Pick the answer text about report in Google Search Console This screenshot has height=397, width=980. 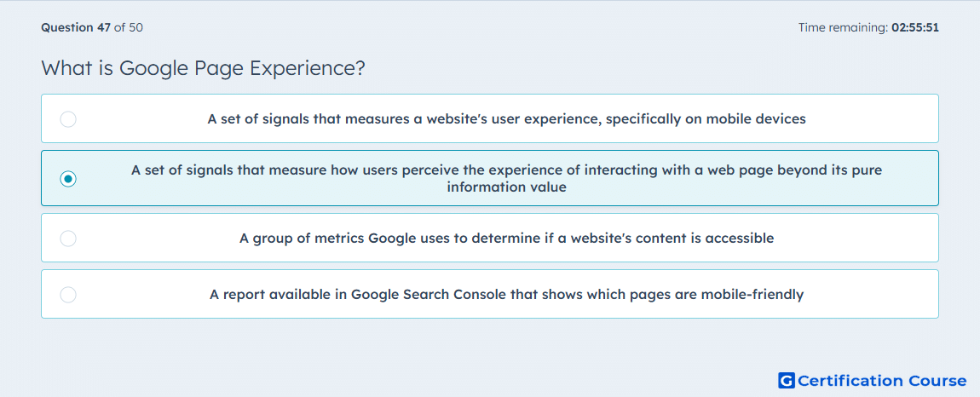[506, 295]
